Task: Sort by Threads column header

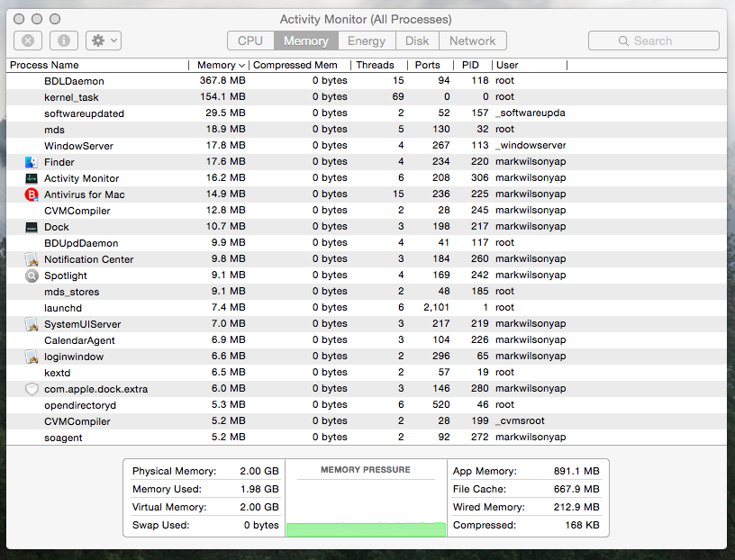Action: coord(379,65)
